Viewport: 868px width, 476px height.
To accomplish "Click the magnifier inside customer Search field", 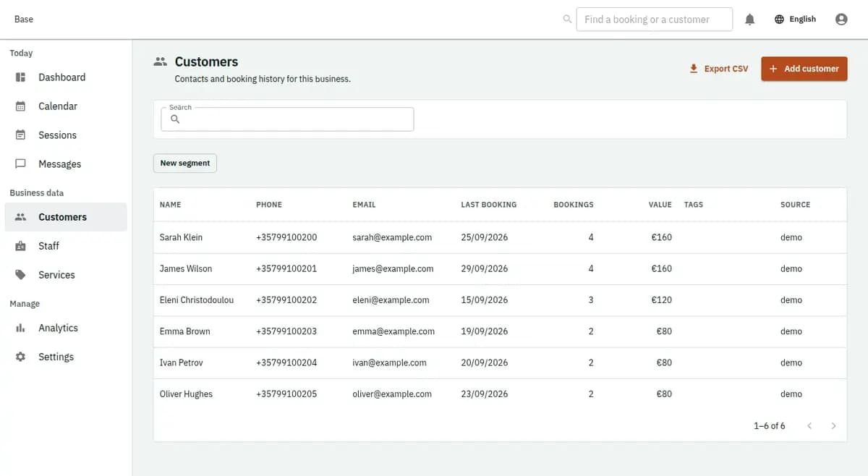I will point(175,119).
